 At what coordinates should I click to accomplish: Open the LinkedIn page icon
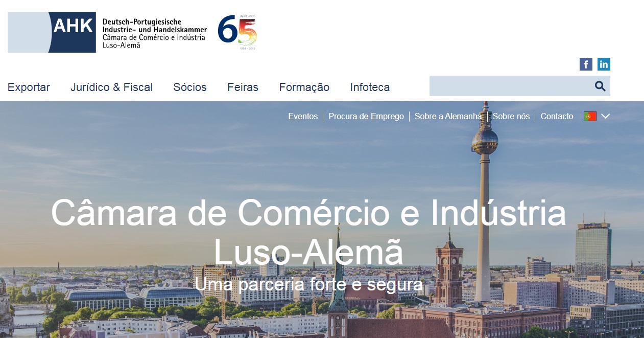click(604, 64)
